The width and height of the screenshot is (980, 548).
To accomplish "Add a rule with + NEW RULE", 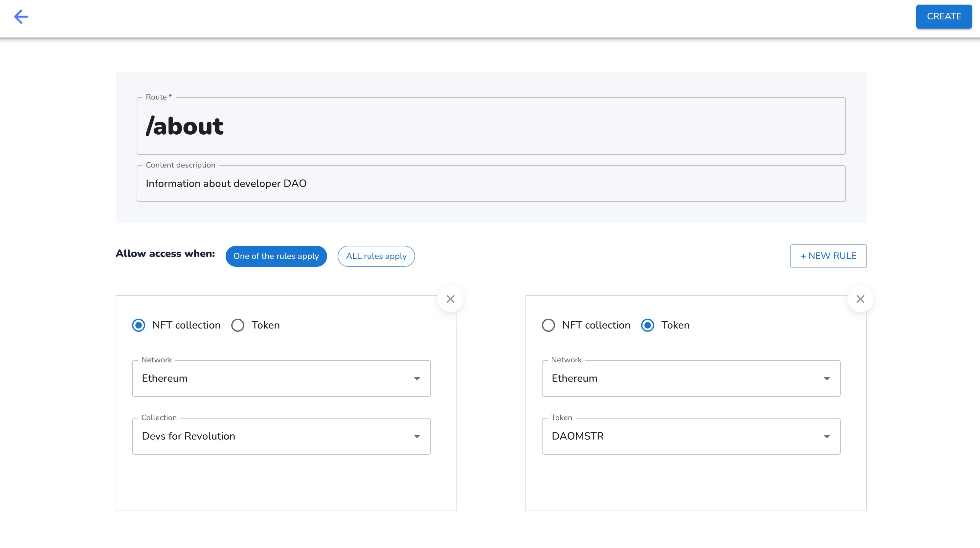I will click(828, 256).
